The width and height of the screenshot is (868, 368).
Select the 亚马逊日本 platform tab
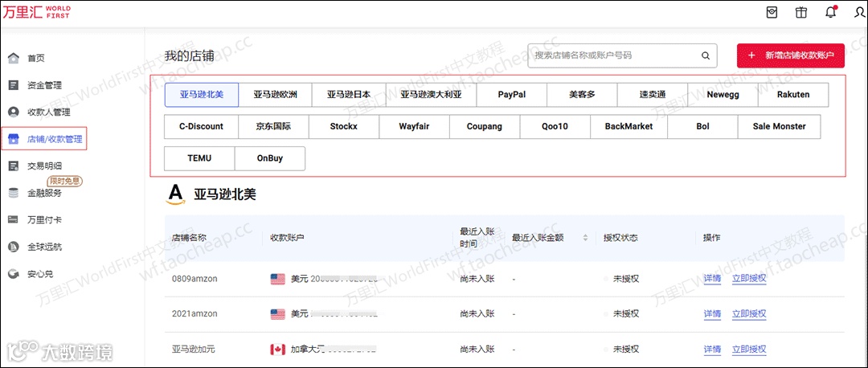[x=349, y=95]
